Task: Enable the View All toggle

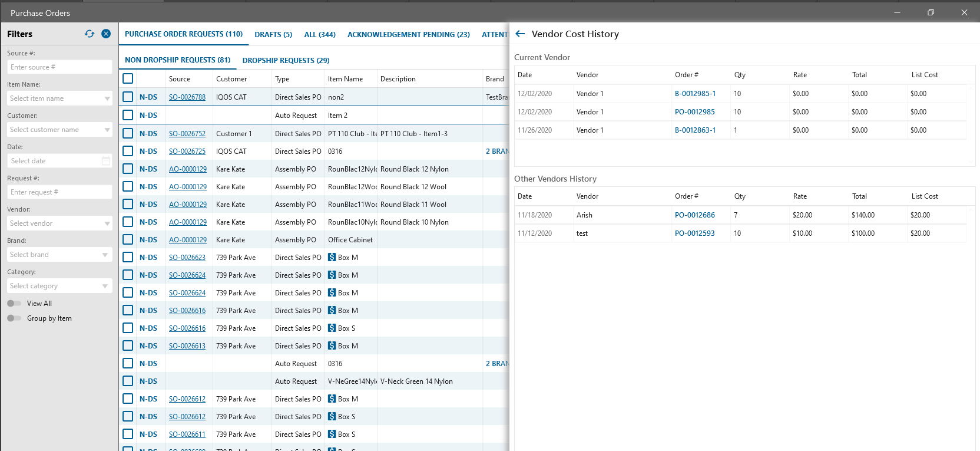Action: pos(14,304)
